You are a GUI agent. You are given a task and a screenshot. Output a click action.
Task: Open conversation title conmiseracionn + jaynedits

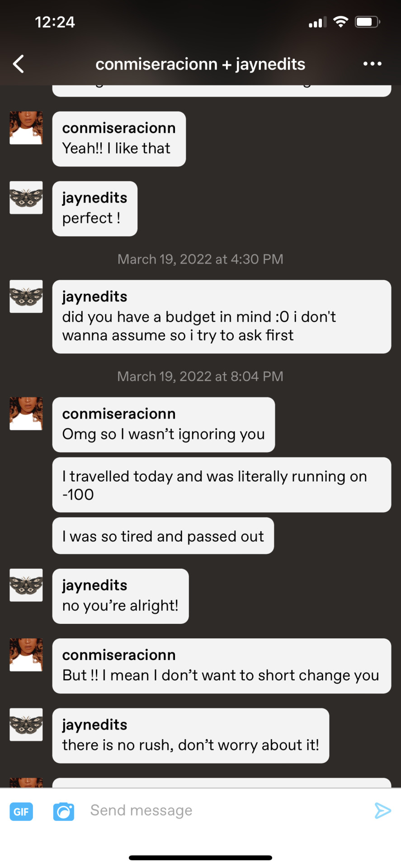[200, 64]
